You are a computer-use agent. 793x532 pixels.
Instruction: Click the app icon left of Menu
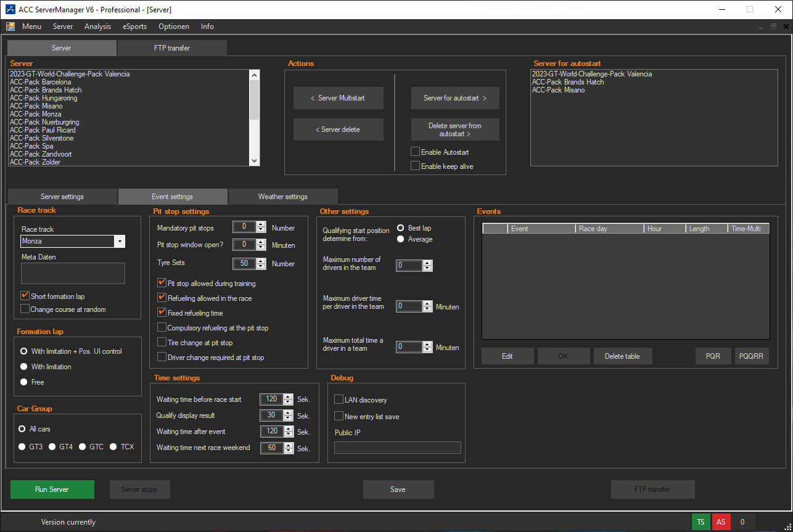(x=10, y=27)
